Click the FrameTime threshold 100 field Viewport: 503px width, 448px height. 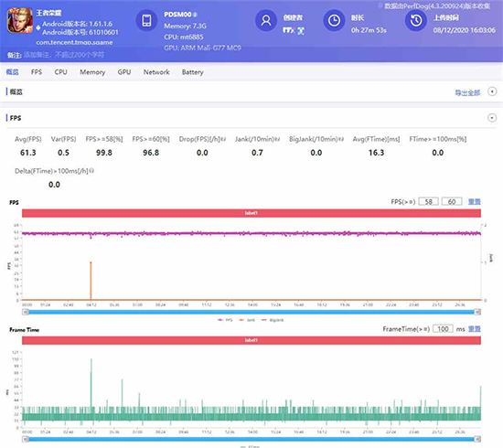tap(443, 329)
